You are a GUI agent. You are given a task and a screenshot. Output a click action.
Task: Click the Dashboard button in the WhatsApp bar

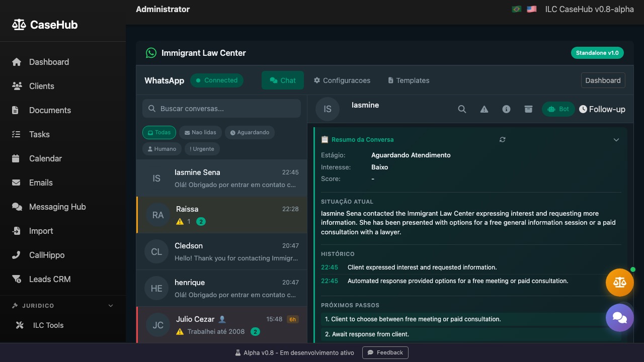point(603,80)
